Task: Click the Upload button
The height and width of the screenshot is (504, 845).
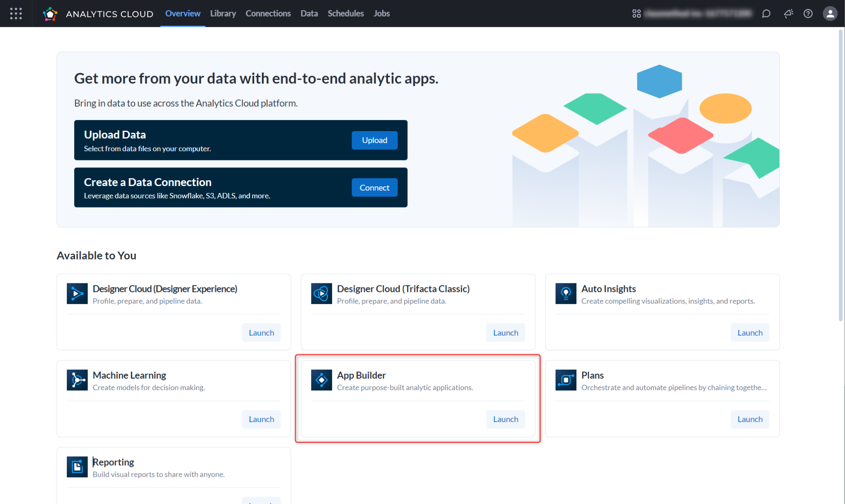Action: click(374, 140)
